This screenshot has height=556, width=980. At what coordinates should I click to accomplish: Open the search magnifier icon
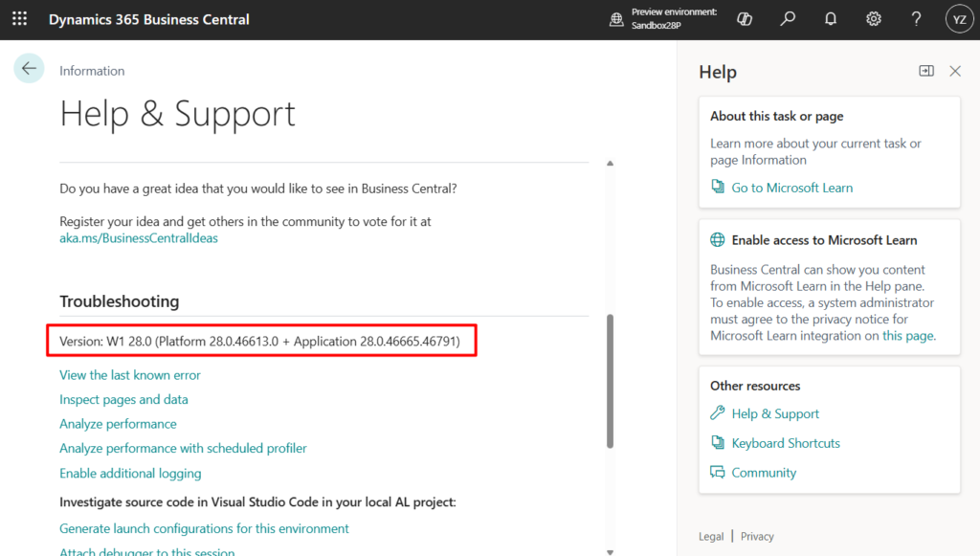coord(788,19)
